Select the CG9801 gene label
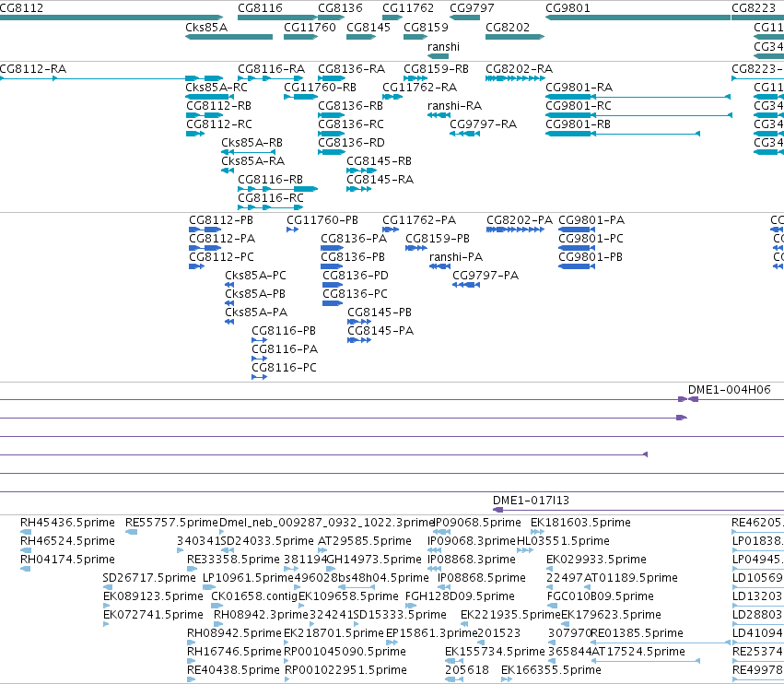The width and height of the screenshot is (784, 684). 568,8
